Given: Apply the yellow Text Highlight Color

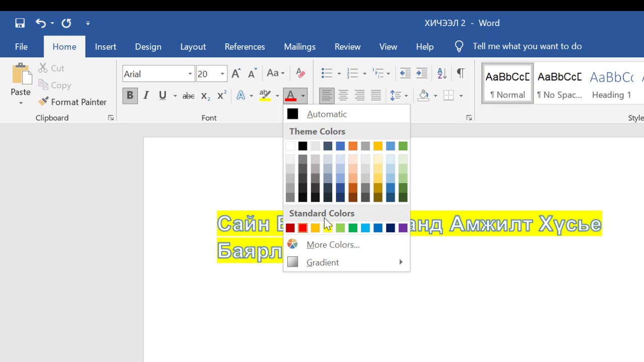Looking at the screenshot, I should [265, 95].
